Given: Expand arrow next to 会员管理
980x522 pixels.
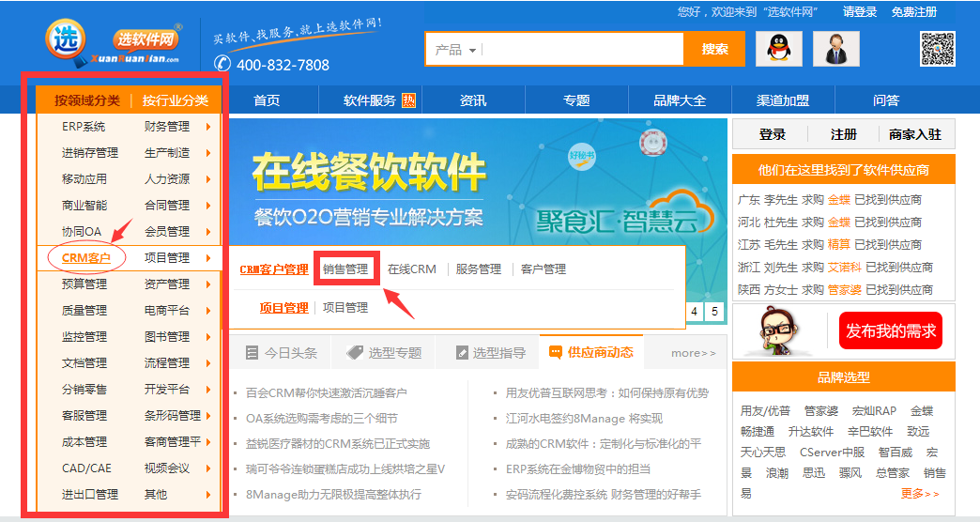Looking at the screenshot, I should (208, 232).
